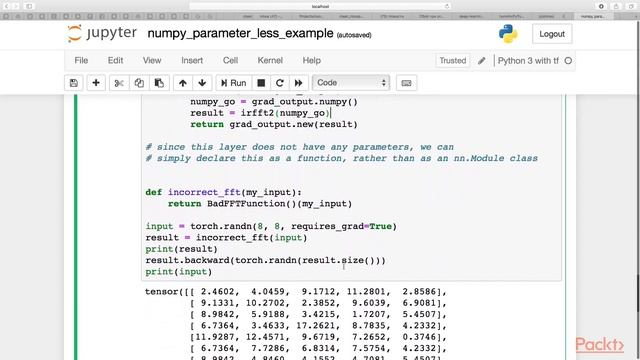
Task: Click the browser share icon
Action: (x=616, y=6)
